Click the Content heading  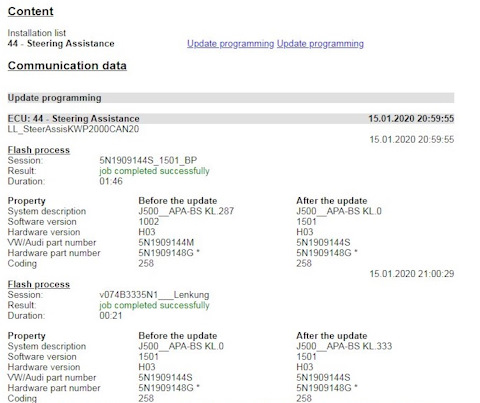(x=31, y=11)
